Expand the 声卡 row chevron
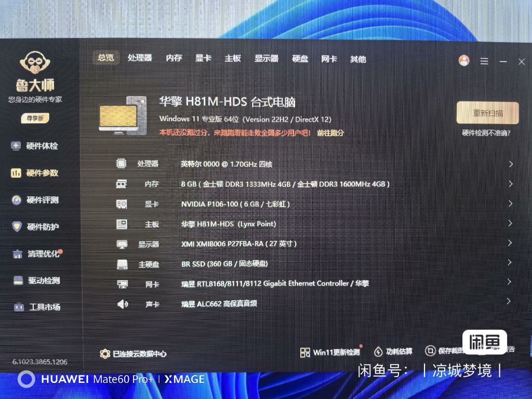 (508, 301)
